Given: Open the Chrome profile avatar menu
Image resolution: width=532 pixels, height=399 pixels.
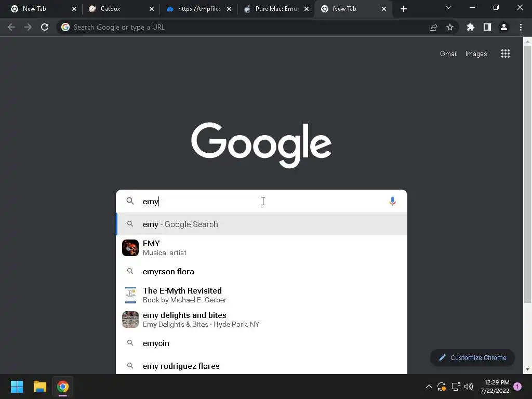Looking at the screenshot, I should coord(504,27).
